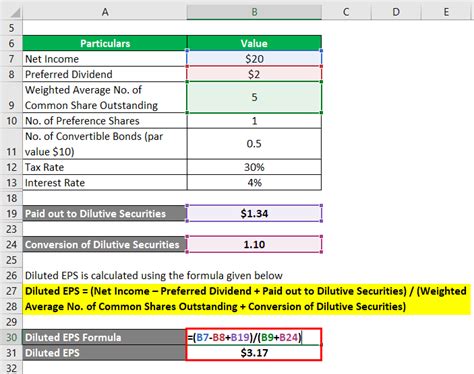The width and height of the screenshot is (474, 374).
Task: Select the convertible bonds value 0.5
Action: 254,144
